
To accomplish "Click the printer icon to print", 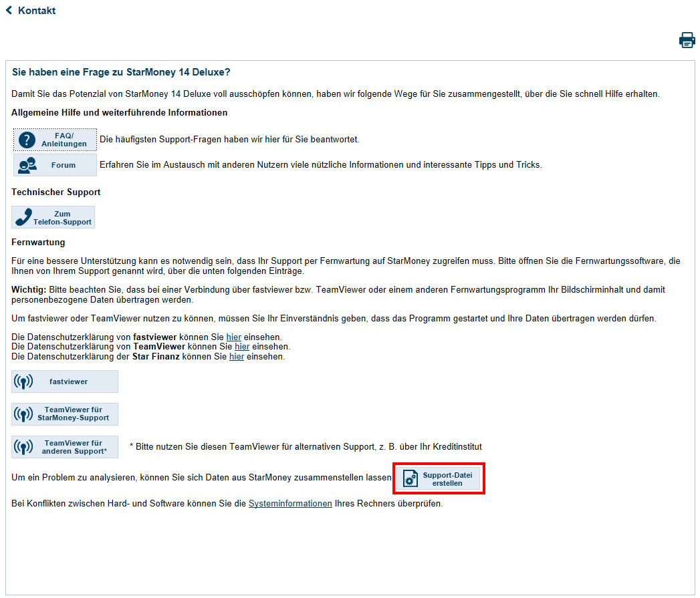I will click(687, 39).
